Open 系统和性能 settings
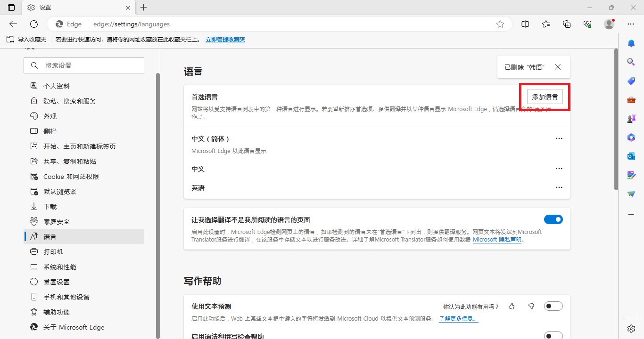The image size is (644, 339). coord(84,267)
